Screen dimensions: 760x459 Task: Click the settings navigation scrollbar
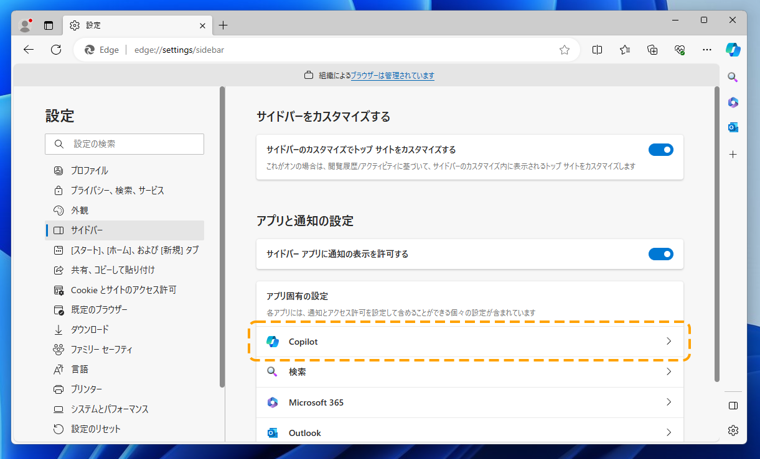click(x=222, y=237)
